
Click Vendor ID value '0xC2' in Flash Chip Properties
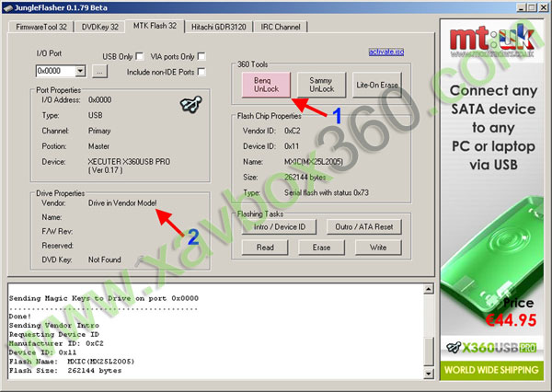click(x=293, y=131)
